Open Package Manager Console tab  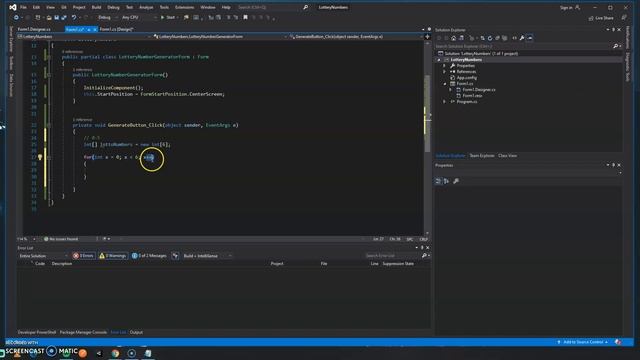[83, 332]
